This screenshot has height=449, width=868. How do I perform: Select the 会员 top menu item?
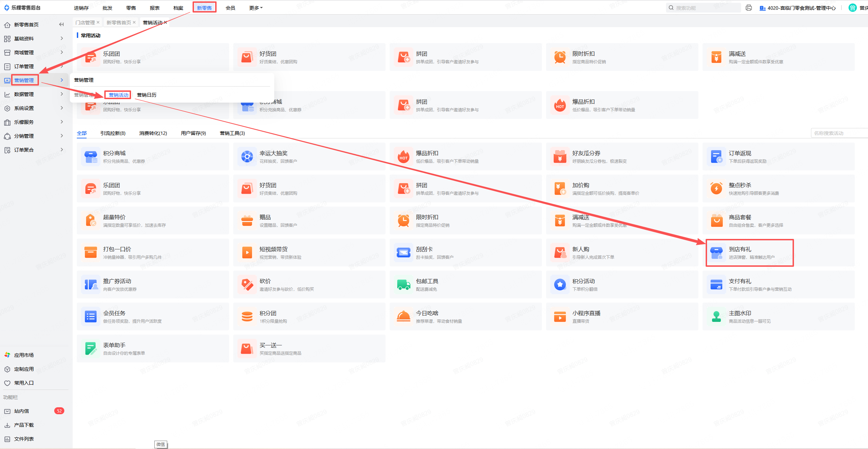[x=230, y=8]
